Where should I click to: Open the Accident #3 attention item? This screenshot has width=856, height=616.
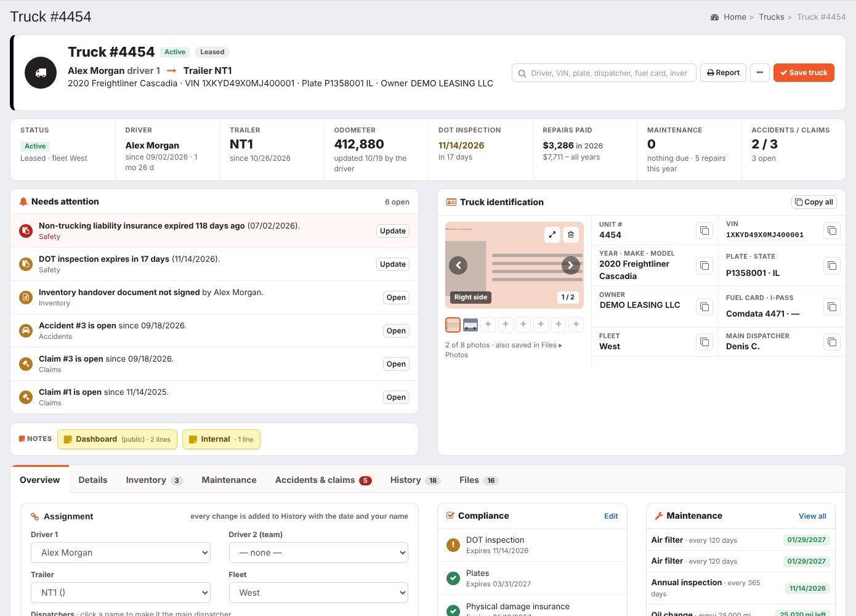(x=396, y=331)
